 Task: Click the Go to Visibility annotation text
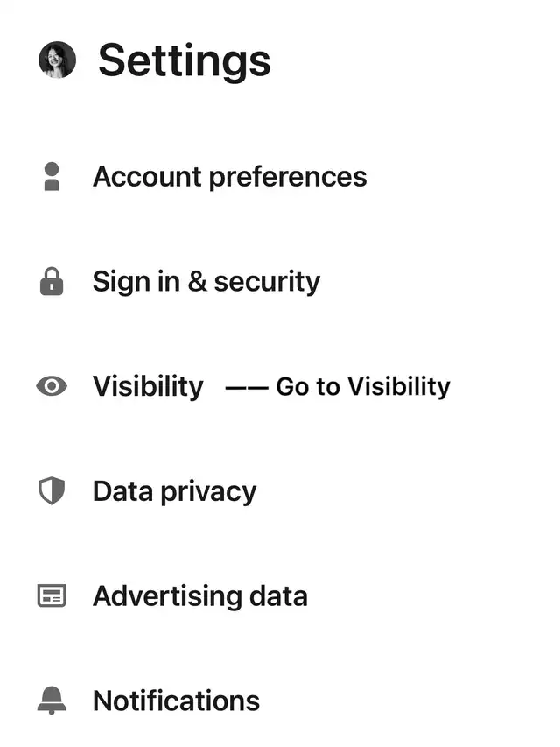[363, 386]
